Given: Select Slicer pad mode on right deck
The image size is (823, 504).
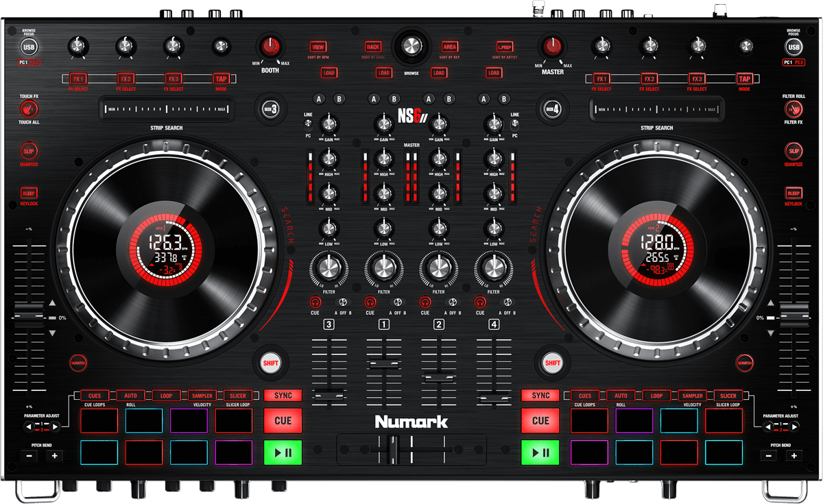Looking at the screenshot, I should [728, 396].
